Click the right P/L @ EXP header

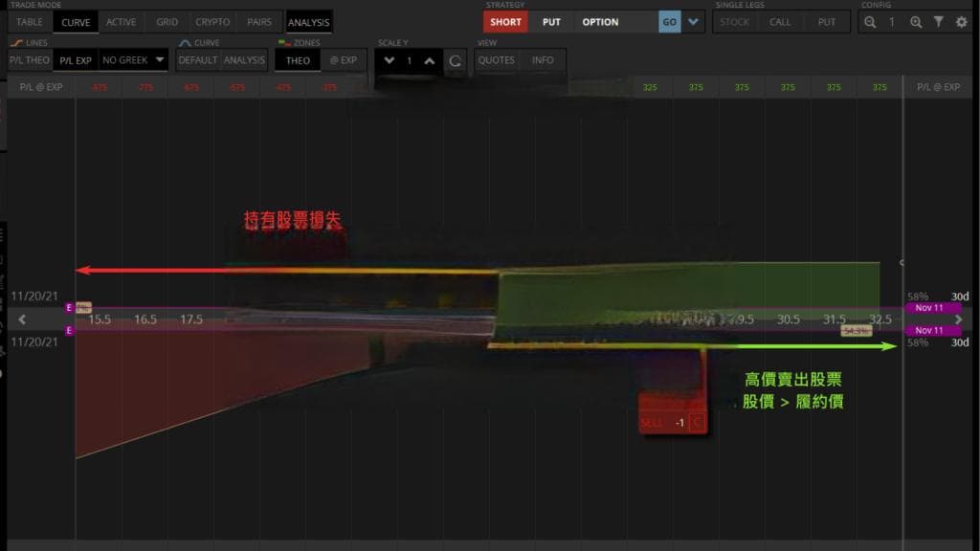click(938, 87)
